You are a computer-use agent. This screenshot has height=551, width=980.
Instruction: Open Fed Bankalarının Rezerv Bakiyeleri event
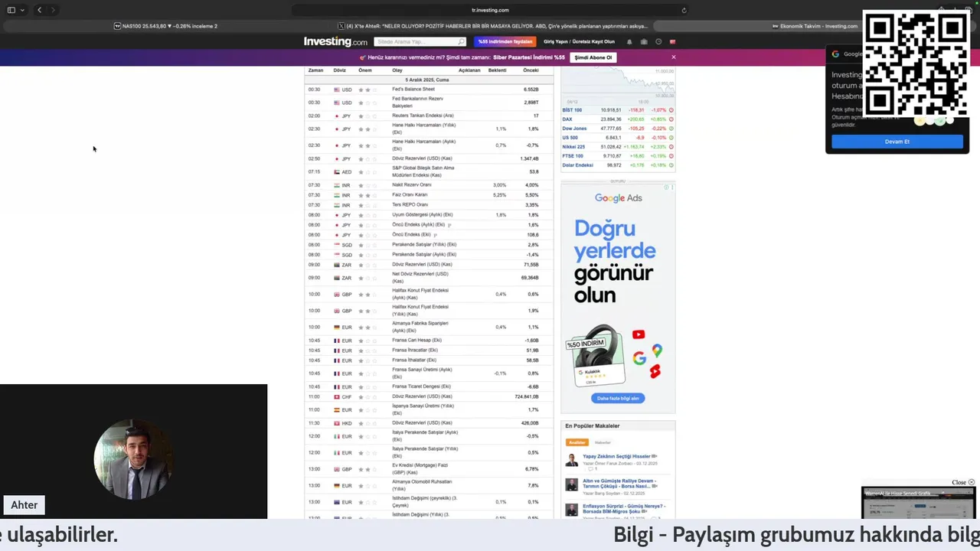[x=417, y=102]
